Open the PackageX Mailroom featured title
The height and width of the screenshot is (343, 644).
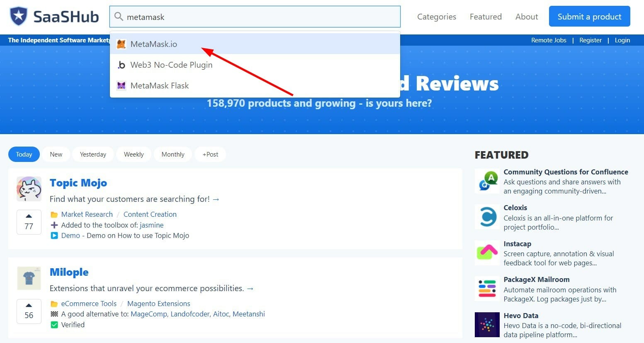(x=537, y=279)
